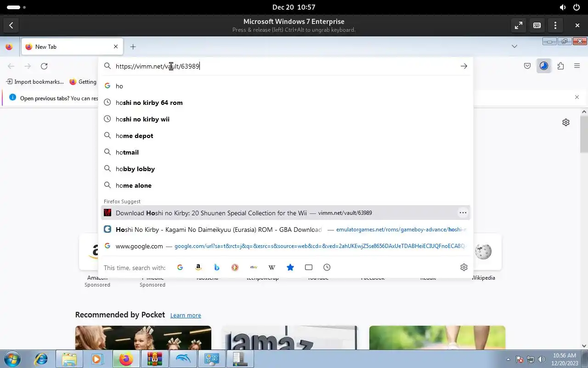Screen dimensions: 588x368
Task: Select the "hoshi no kirby 64 rom" suggestion
Action: [x=286, y=103]
